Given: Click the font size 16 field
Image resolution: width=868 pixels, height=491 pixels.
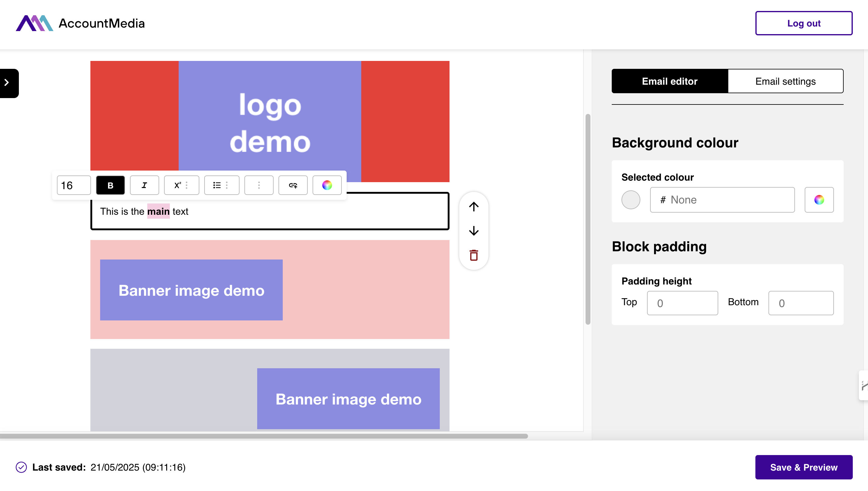Looking at the screenshot, I should [73, 185].
